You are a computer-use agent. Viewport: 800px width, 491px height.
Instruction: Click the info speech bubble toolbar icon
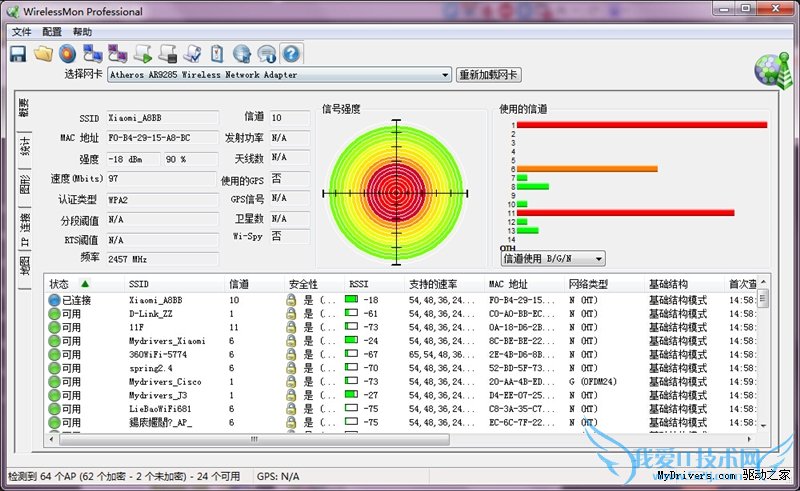(266, 53)
